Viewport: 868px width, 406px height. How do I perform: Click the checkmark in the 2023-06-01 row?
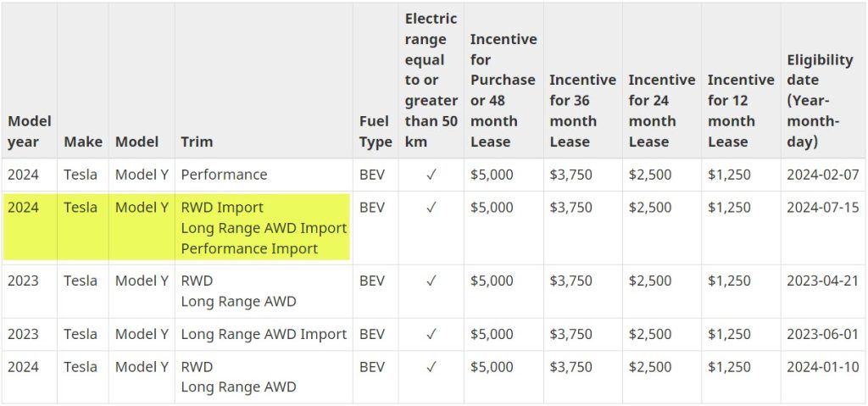[x=431, y=334]
